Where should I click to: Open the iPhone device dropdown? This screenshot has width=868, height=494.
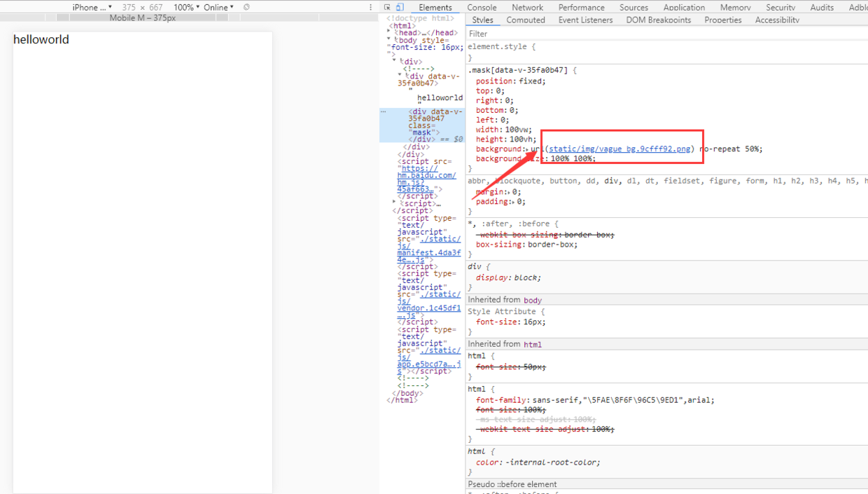(92, 7)
